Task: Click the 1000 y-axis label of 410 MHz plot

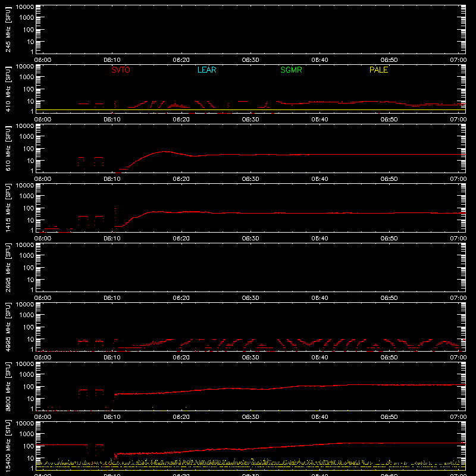Action: (x=27, y=77)
